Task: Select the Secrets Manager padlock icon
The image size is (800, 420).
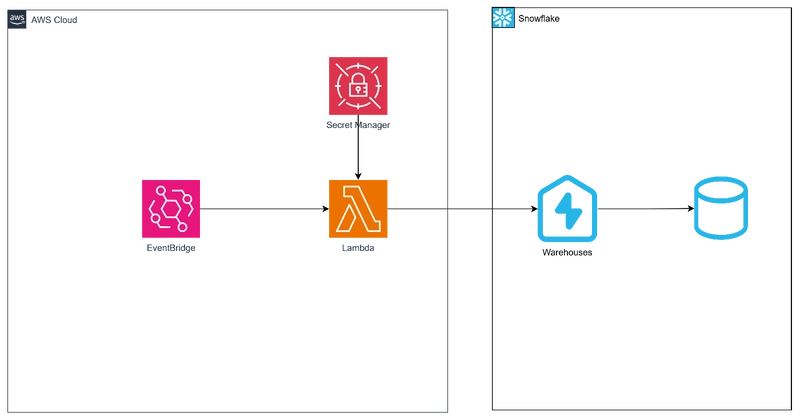Action: [x=357, y=85]
